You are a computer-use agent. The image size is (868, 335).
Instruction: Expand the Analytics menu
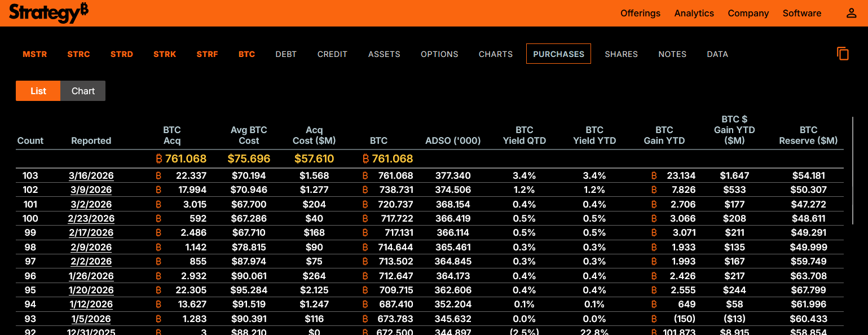click(694, 14)
